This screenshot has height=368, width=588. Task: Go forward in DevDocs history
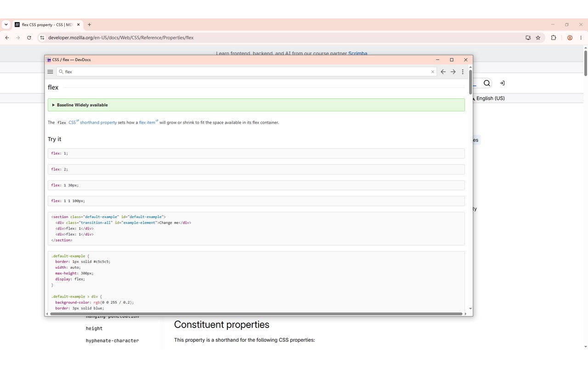[x=453, y=72]
